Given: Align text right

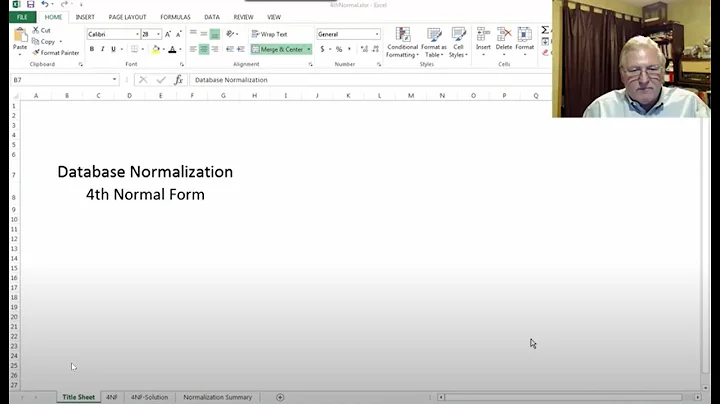Looking at the screenshot, I should pos(214,49).
